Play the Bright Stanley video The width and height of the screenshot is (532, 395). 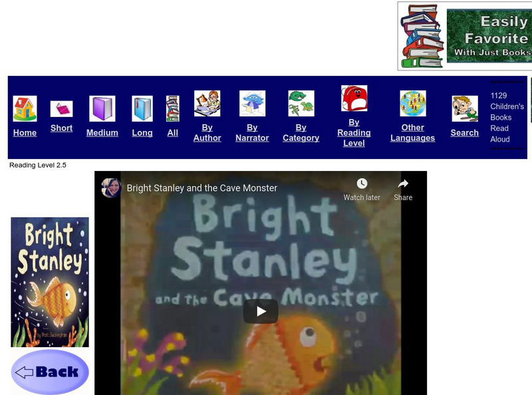(x=261, y=311)
